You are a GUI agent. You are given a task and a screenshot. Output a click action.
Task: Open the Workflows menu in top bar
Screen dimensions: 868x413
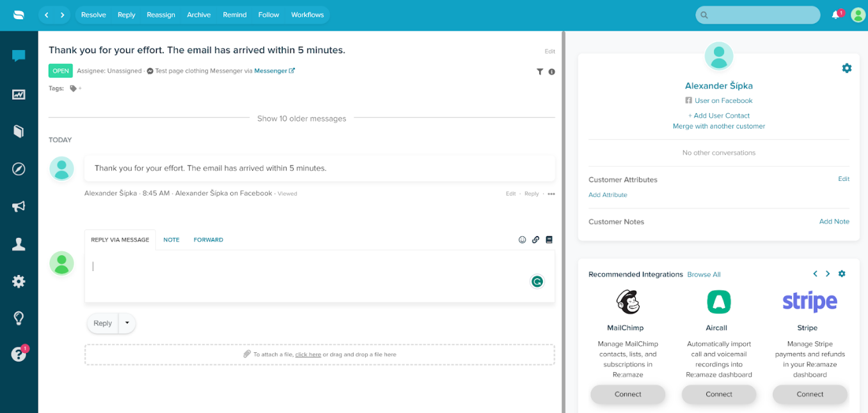pos(307,15)
